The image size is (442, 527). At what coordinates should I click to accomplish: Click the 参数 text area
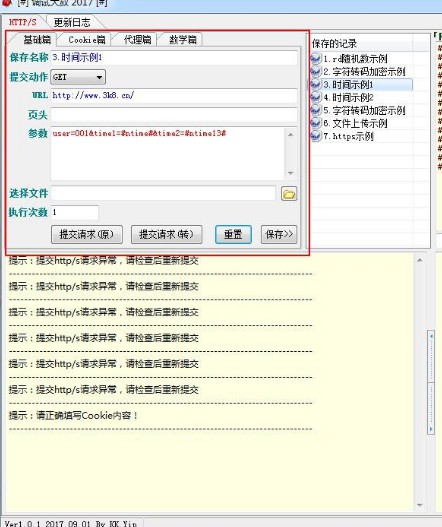(168, 153)
